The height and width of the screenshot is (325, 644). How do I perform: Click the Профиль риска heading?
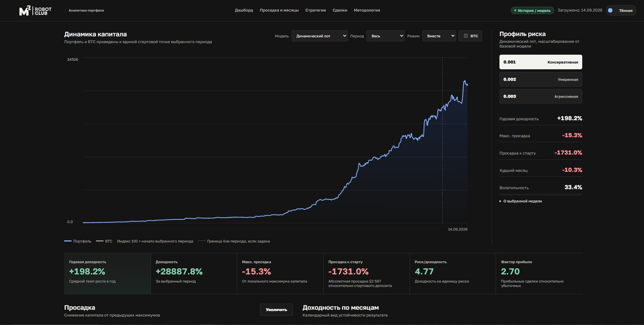point(523,34)
